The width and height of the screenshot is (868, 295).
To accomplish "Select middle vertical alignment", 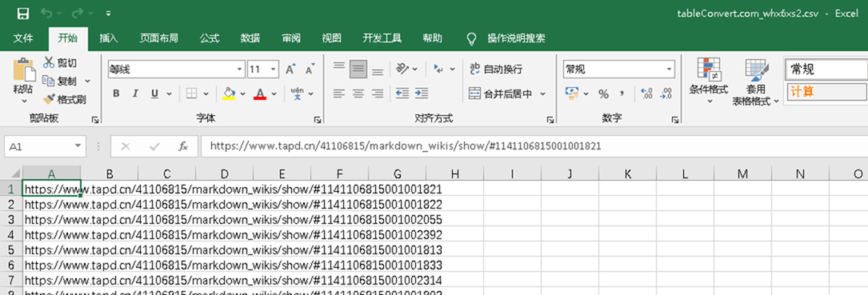I will point(358,69).
